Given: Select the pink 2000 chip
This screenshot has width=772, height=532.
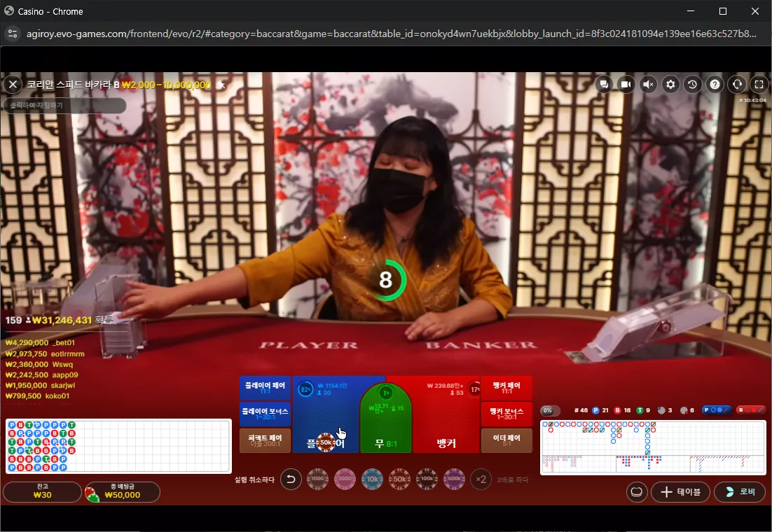Looking at the screenshot, I should pyautogui.click(x=345, y=479).
